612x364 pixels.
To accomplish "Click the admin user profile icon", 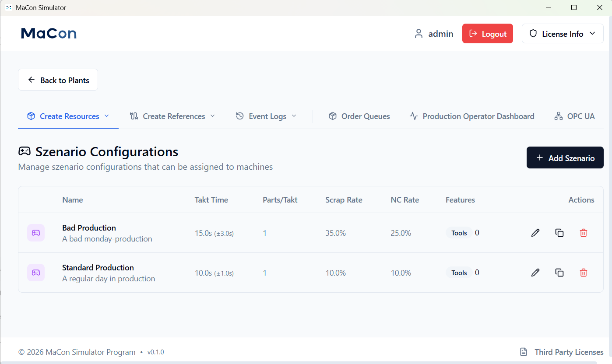I will [x=419, y=34].
